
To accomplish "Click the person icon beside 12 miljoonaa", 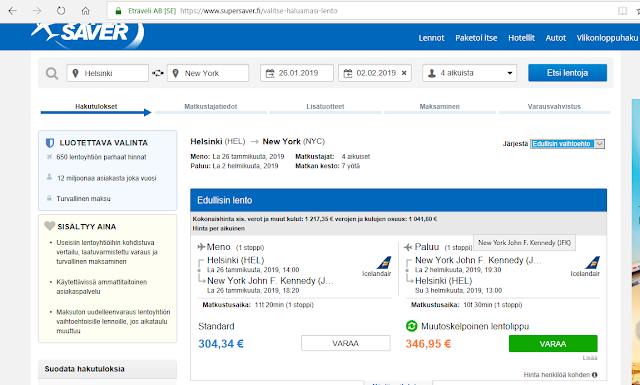I will [x=49, y=177].
